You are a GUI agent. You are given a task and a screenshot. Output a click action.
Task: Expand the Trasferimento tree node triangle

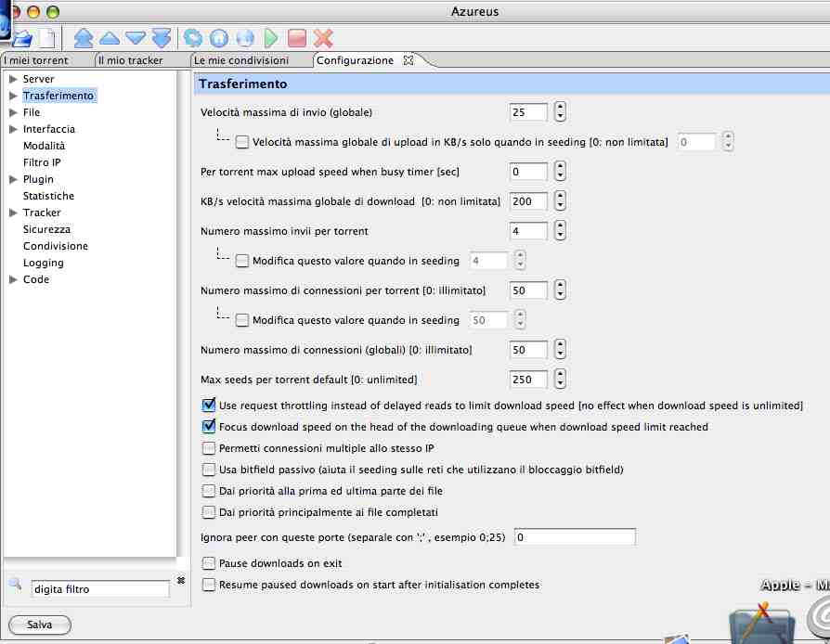pyautogui.click(x=14, y=96)
